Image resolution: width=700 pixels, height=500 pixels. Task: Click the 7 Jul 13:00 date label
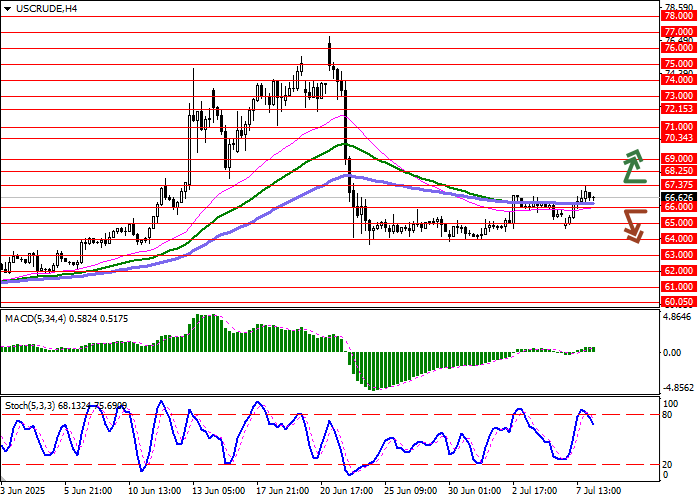(x=596, y=492)
